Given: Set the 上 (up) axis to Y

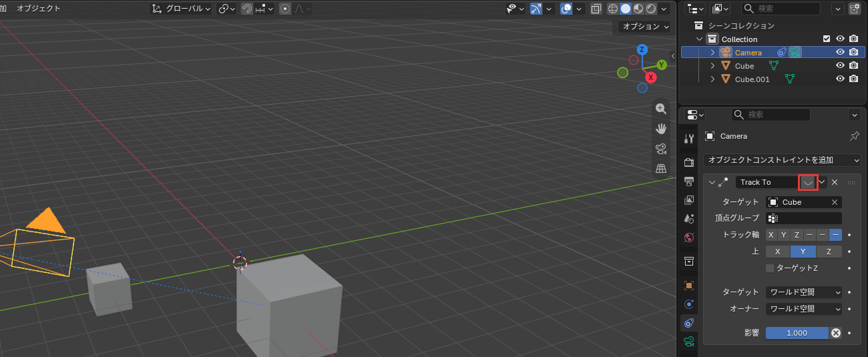Looking at the screenshot, I should pyautogui.click(x=803, y=252).
